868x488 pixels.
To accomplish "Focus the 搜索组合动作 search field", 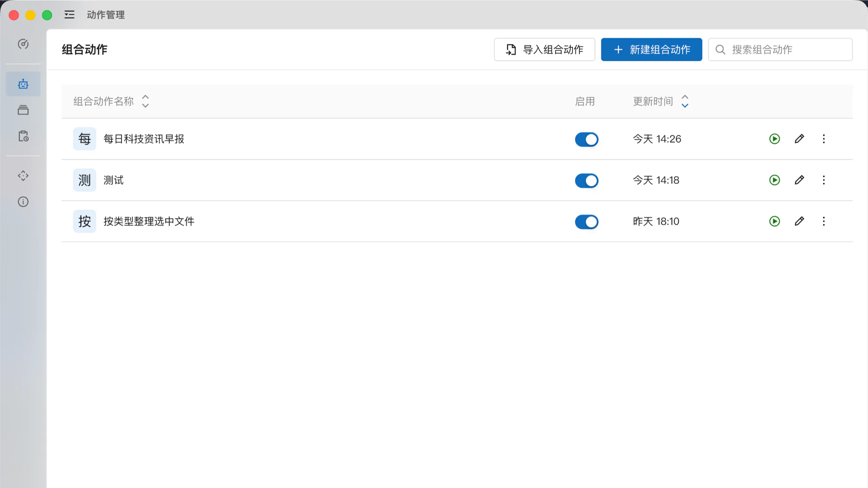I will point(780,49).
